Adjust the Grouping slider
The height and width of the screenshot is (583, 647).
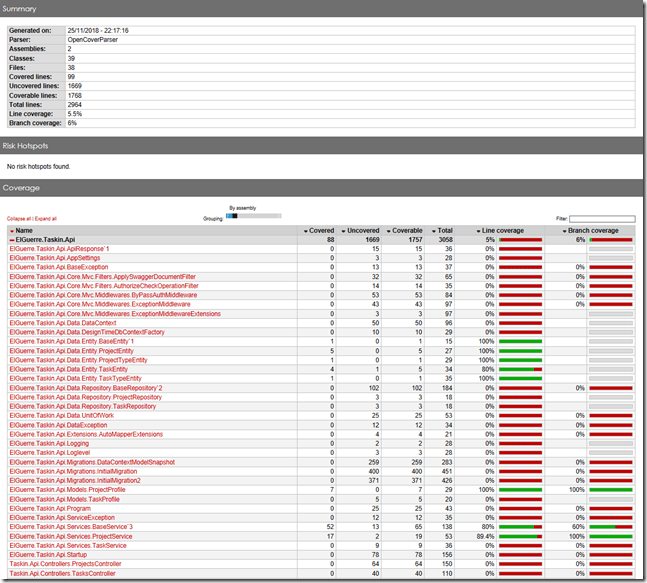(x=233, y=216)
